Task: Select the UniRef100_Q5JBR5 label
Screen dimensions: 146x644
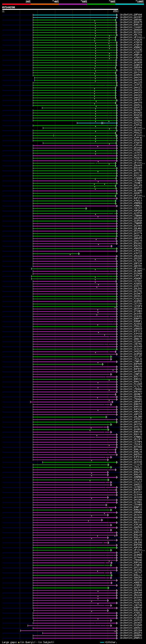Action: pyautogui.click(x=131, y=271)
